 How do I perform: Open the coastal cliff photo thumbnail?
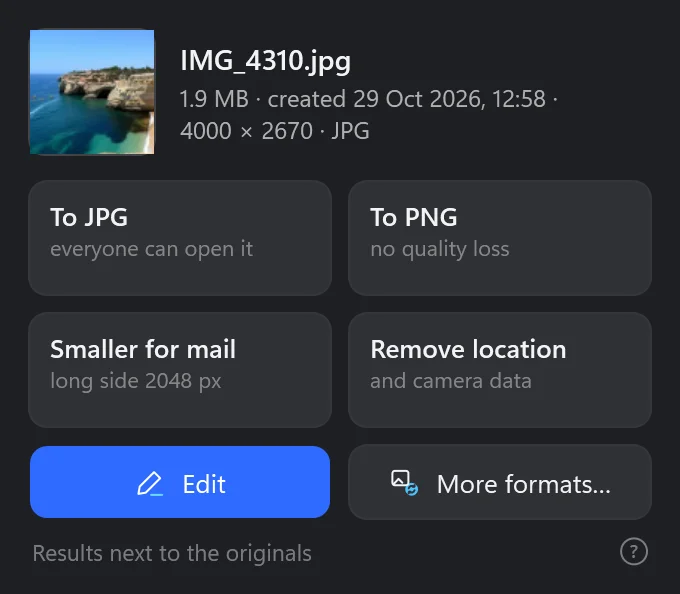pyautogui.click(x=92, y=92)
